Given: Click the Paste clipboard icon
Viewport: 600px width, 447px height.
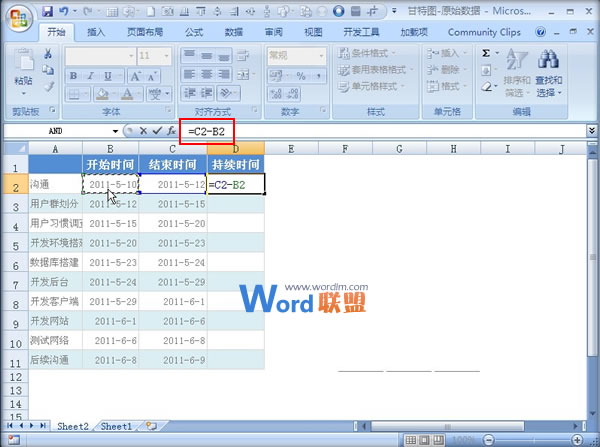Looking at the screenshot, I should (23, 60).
